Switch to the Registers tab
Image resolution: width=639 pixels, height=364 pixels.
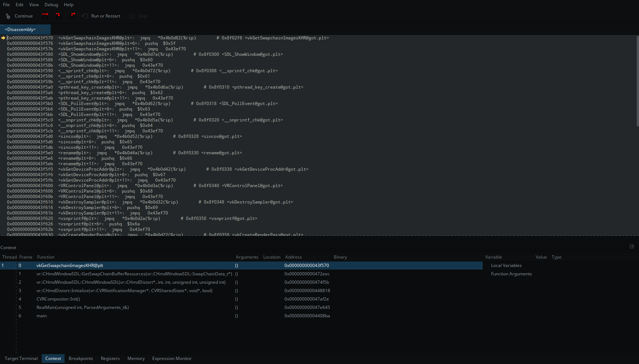(x=110, y=359)
